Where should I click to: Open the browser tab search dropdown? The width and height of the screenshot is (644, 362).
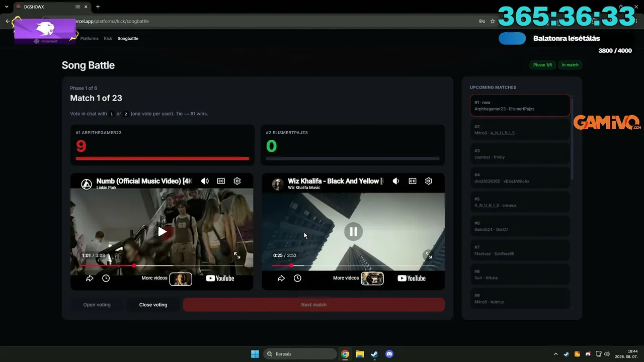pos(6,7)
